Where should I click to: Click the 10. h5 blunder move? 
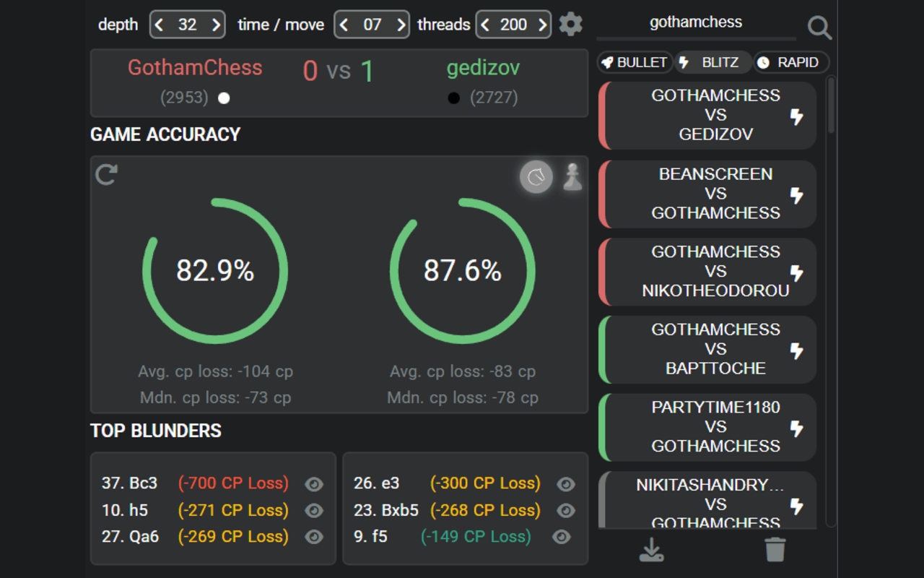(x=125, y=510)
